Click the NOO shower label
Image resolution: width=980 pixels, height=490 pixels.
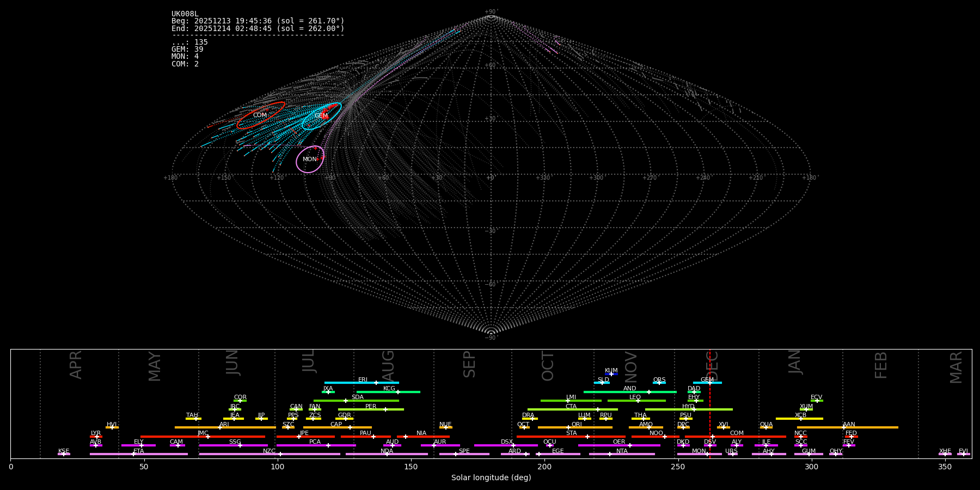click(x=657, y=433)
